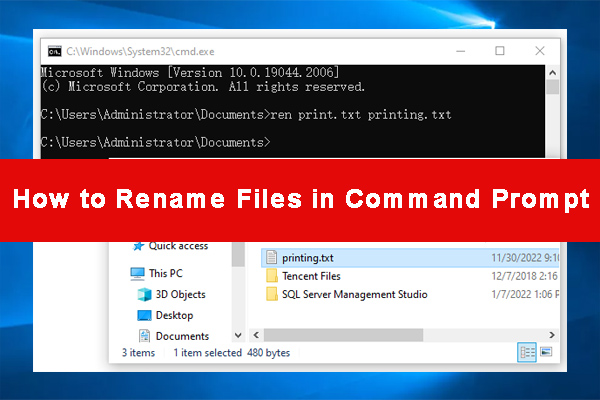The image size is (600, 400).
Task: Select the printing.txt file
Action: 410,258
